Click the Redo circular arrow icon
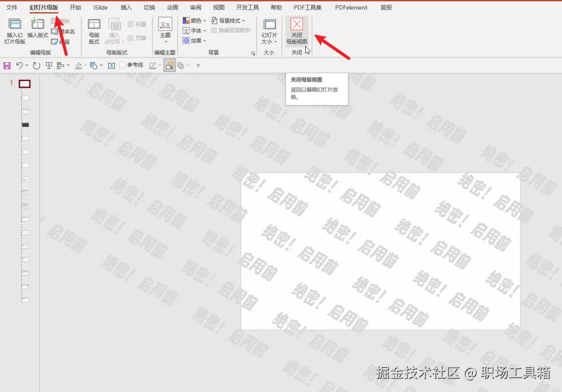Screen dimensions: 562x392 tap(36, 66)
